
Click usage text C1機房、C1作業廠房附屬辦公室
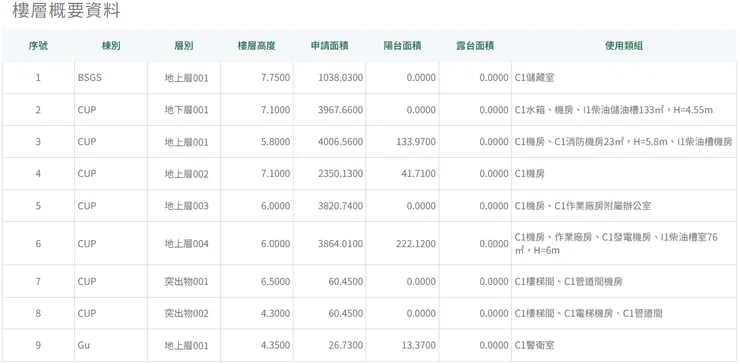tap(583, 206)
